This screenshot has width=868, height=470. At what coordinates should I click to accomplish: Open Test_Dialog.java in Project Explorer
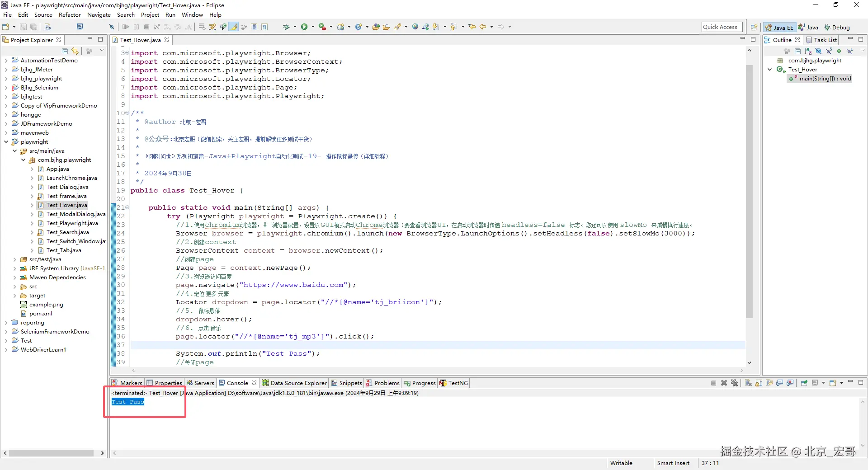pyautogui.click(x=67, y=187)
